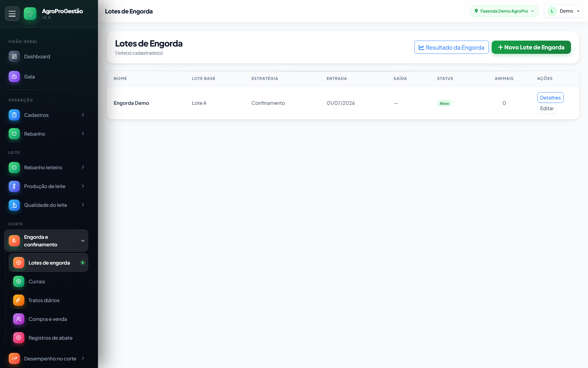Click the 01/07/2026 entry date

(341, 103)
